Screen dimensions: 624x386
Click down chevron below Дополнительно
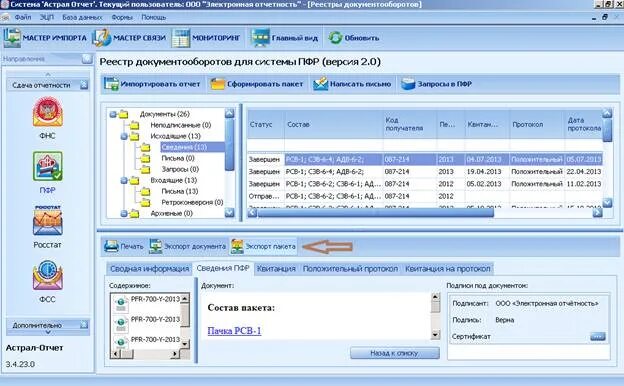(x=48, y=332)
